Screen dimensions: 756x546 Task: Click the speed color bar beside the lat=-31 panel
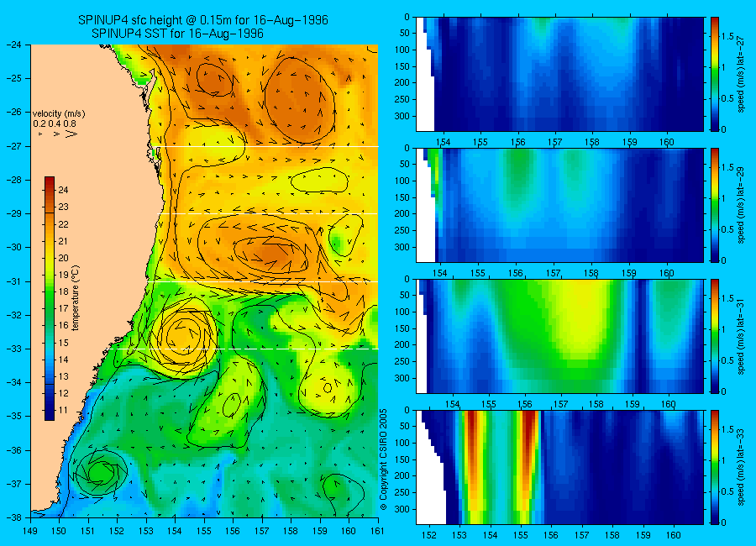pos(714,336)
